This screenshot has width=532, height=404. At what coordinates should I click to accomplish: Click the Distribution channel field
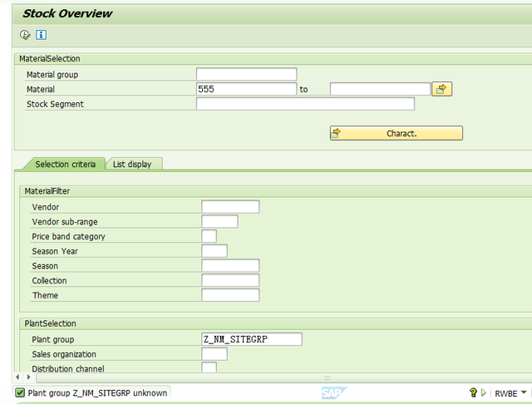point(209,367)
